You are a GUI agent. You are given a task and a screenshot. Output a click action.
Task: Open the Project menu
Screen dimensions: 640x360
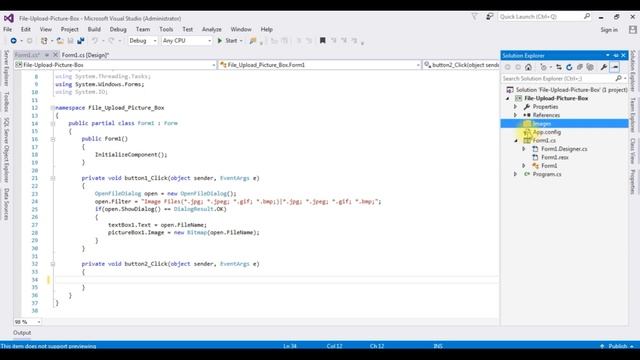click(x=70, y=29)
